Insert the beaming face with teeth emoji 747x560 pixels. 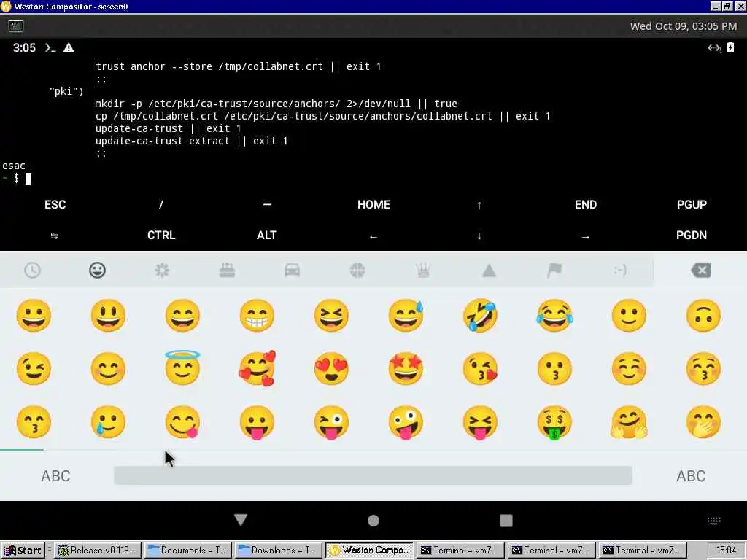257,315
